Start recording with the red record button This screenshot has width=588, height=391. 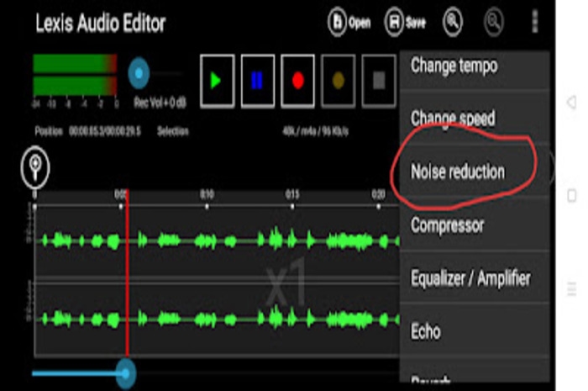pos(297,81)
